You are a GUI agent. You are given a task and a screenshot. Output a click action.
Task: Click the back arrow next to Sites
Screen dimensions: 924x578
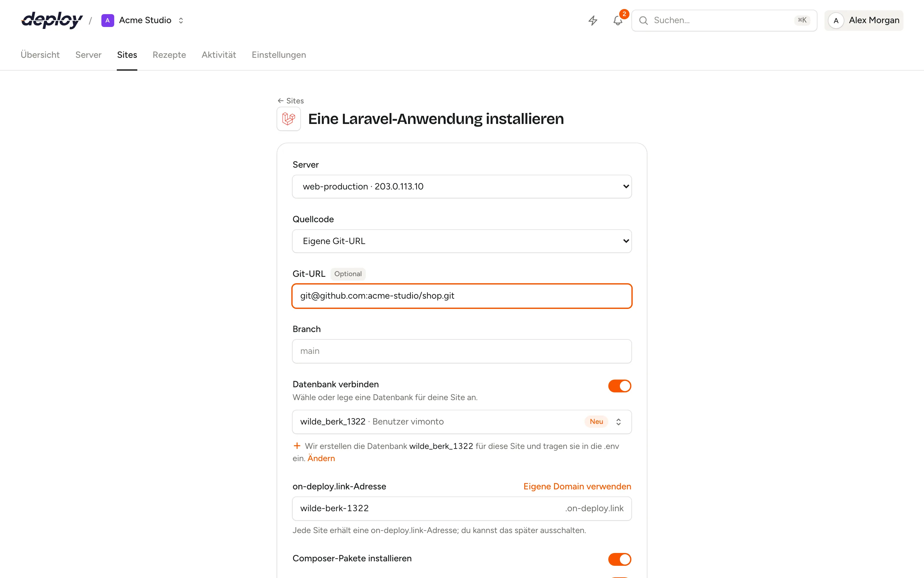pos(281,101)
